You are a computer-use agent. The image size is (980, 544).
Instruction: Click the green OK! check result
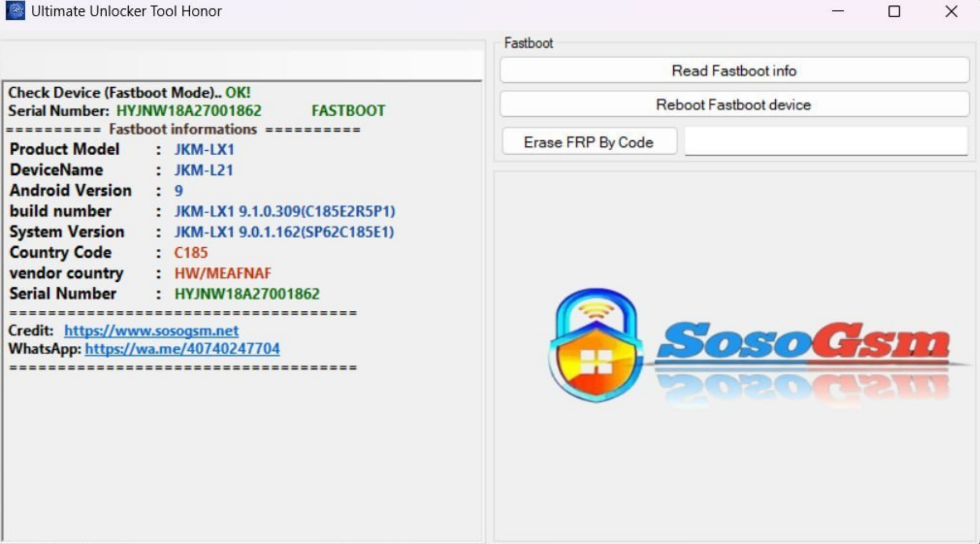pyautogui.click(x=238, y=92)
